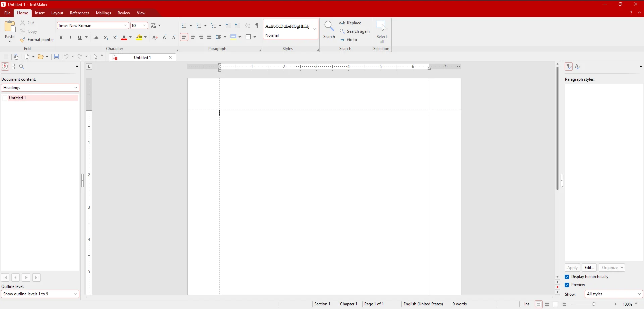Uncheck Display hierarchically checkbox

(x=567, y=277)
